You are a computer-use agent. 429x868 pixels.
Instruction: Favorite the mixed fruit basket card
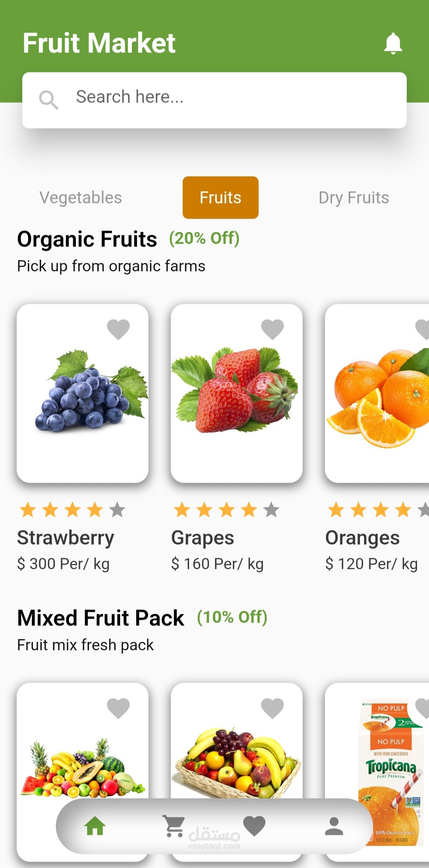272,708
